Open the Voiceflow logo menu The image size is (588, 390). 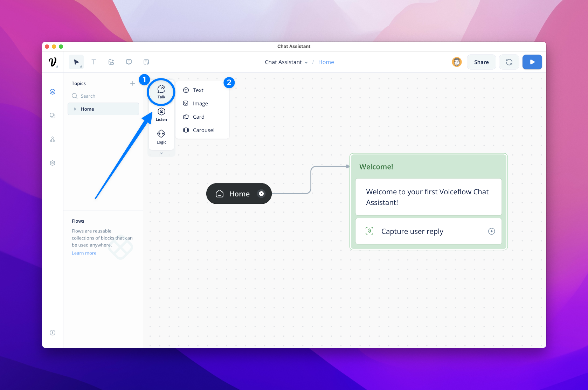(53, 62)
